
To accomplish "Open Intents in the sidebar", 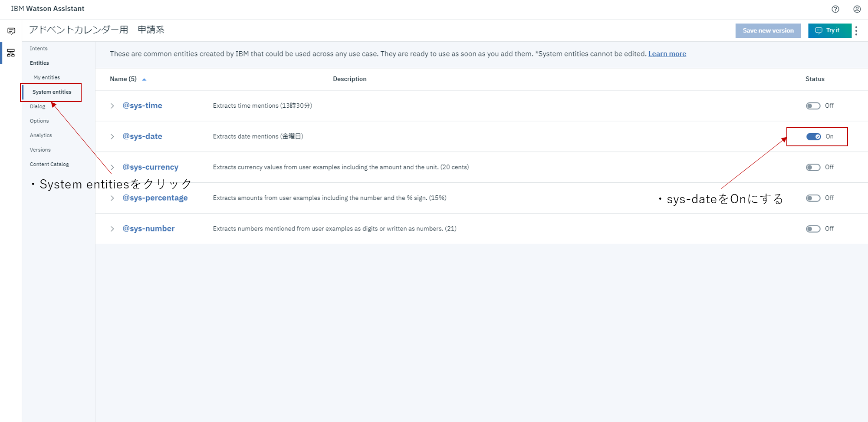I will click(x=39, y=49).
